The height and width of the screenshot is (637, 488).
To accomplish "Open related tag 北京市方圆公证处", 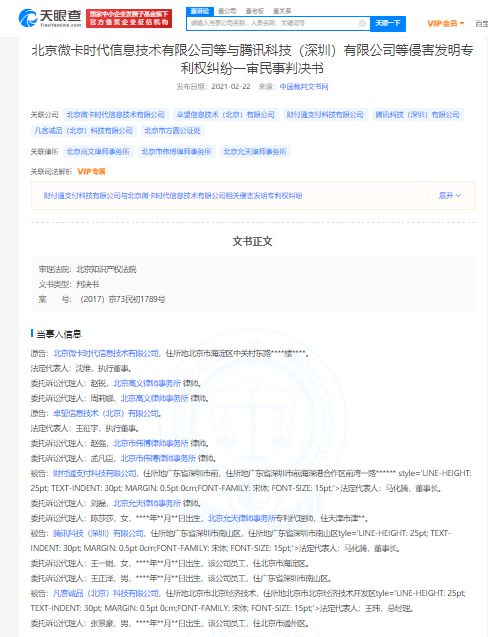I will (172, 130).
